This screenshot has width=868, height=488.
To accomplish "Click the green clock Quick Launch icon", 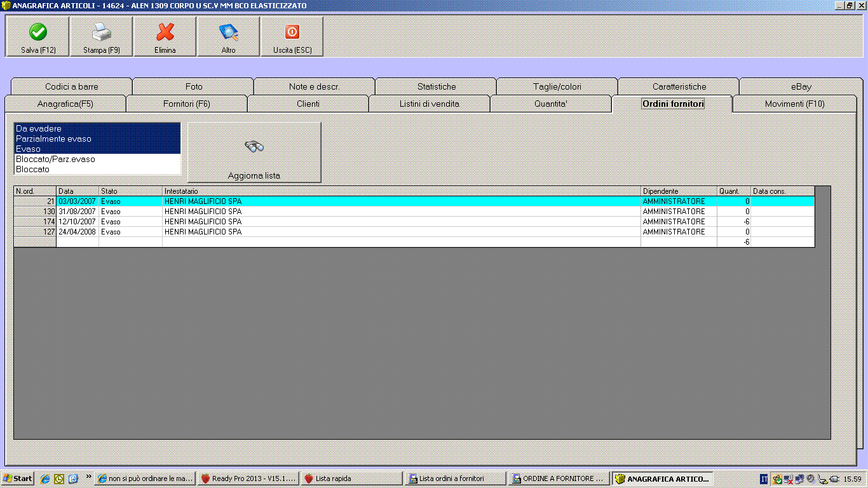I will tap(59, 478).
